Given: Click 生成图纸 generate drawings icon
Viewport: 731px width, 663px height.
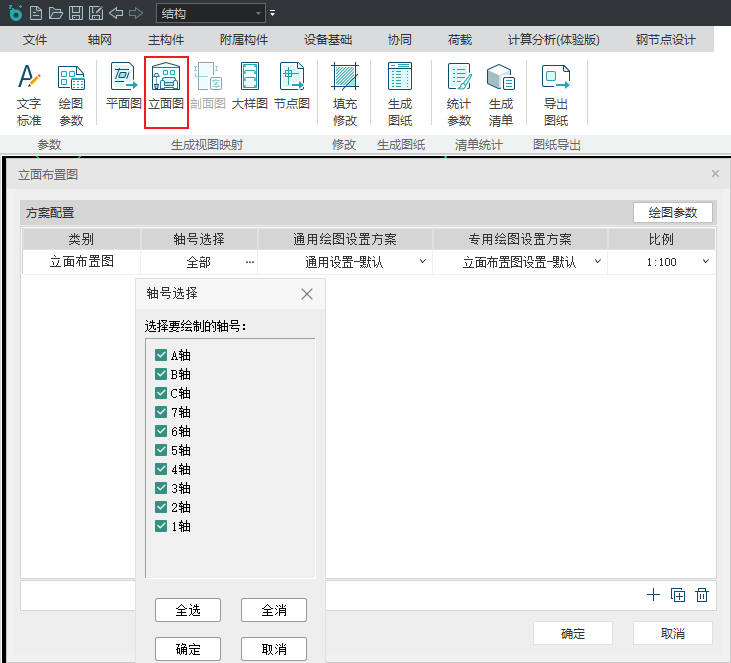Looking at the screenshot, I should coord(400,94).
